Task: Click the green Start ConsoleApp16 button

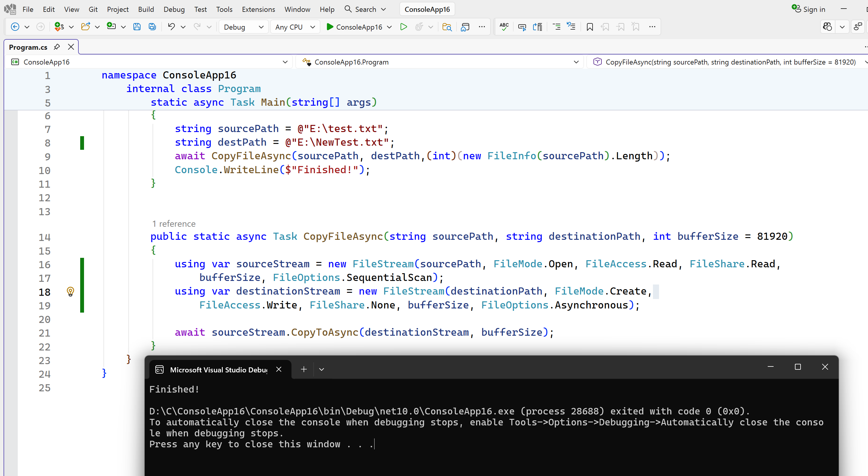Action: [354, 27]
